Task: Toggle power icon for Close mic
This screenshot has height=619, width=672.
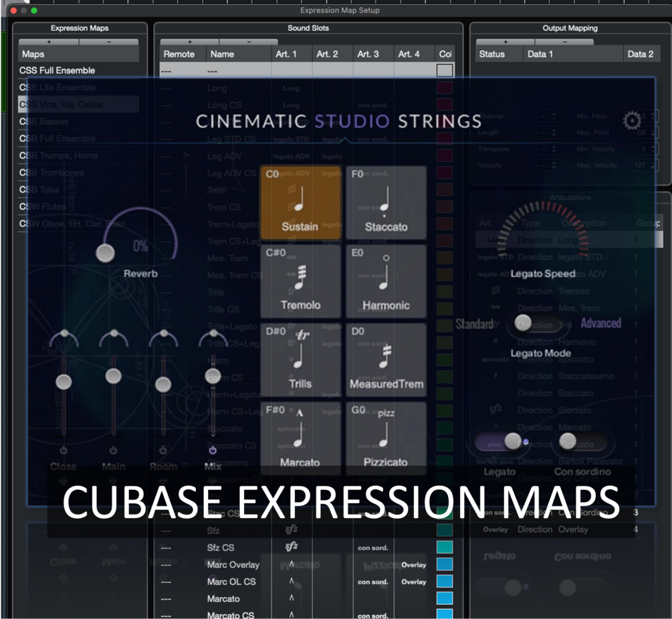Action: click(x=64, y=450)
